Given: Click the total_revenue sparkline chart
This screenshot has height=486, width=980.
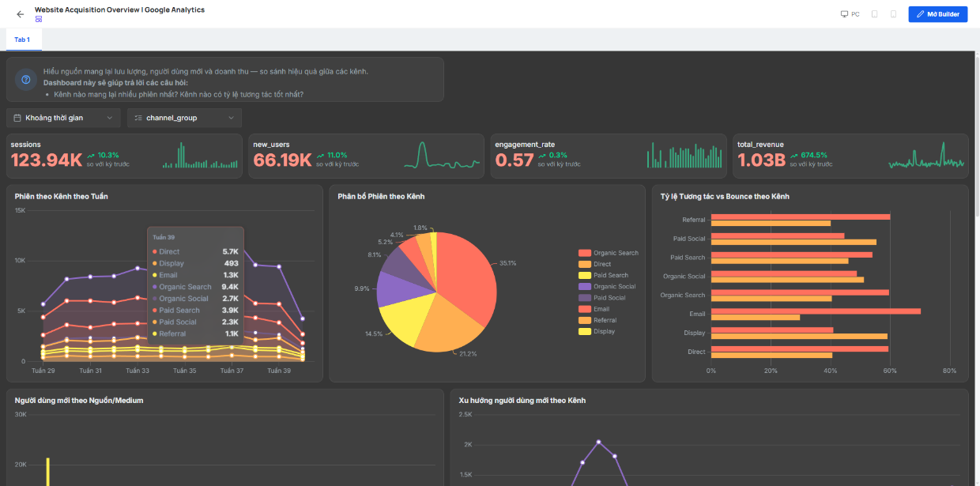Looking at the screenshot, I should (926, 156).
